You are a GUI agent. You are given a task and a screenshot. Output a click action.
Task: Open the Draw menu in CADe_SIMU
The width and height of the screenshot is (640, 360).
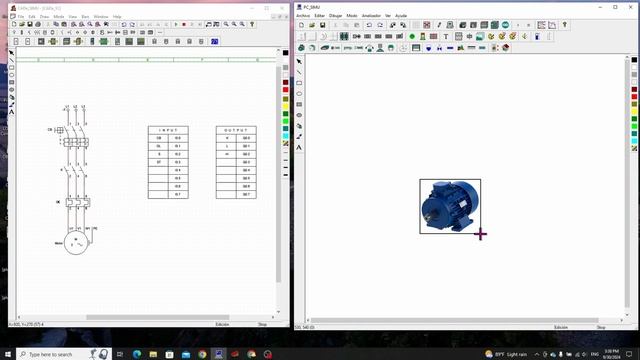pyautogui.click(x=44, y=17)
